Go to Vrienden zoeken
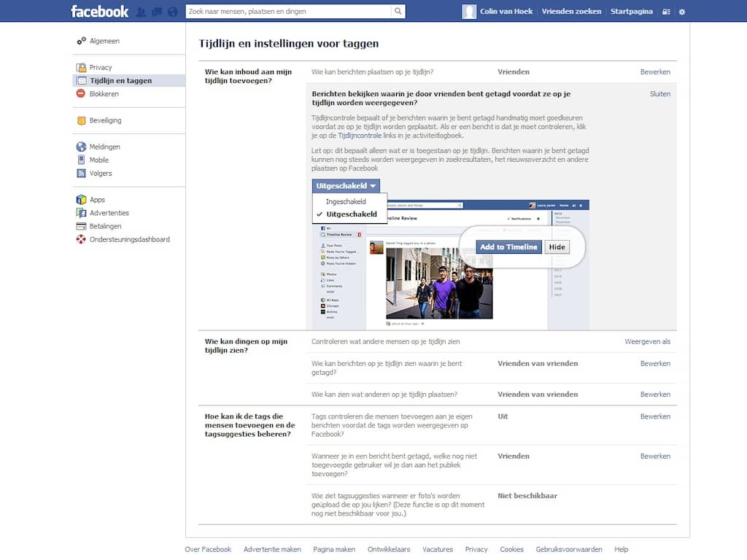The height and width of the screenshot is (560, 747). (571, 12)
